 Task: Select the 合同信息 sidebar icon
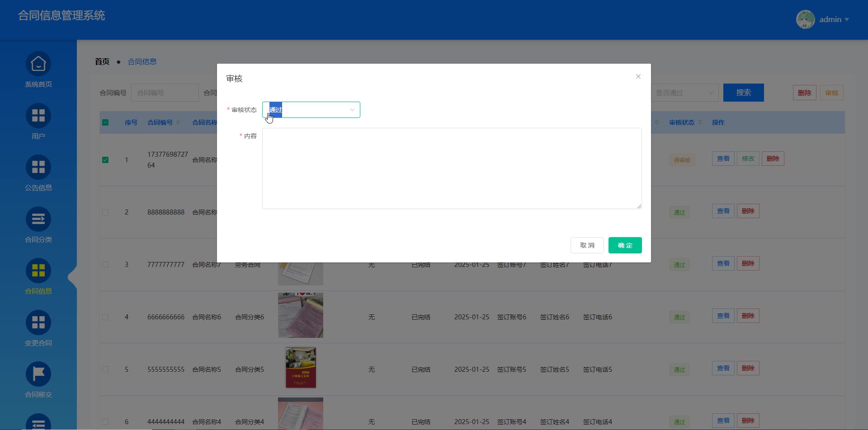click(38, 271)
